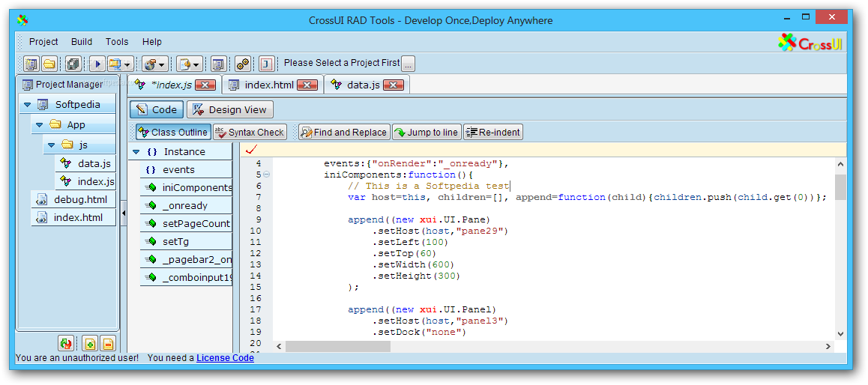Image resolution: width=868 pixels, height=385 pixels.
Task: Click the stacked windows icon beside the gears
Action: [219, 64]
